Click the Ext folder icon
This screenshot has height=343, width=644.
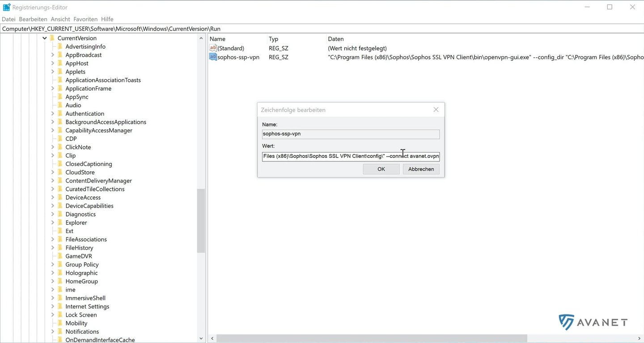[x=60, y=231]
